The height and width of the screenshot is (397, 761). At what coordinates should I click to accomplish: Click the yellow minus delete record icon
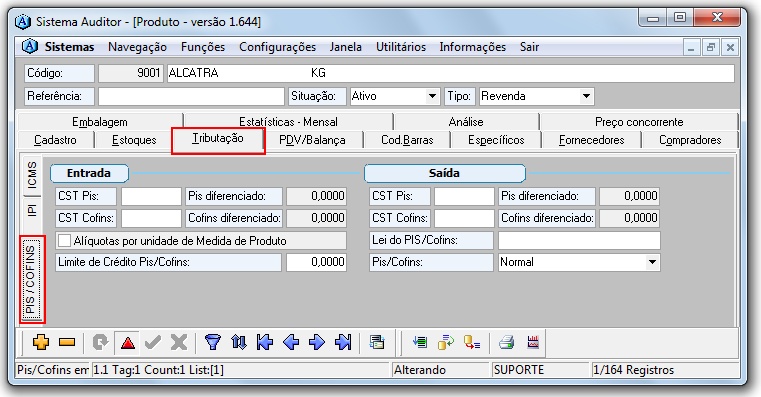coord(67,342)
